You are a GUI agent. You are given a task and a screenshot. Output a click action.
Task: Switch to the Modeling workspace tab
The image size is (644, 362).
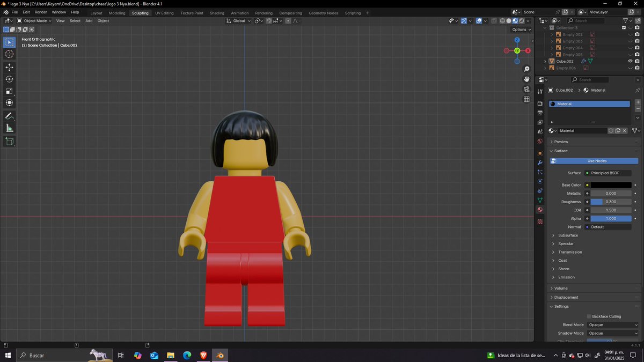117,13
